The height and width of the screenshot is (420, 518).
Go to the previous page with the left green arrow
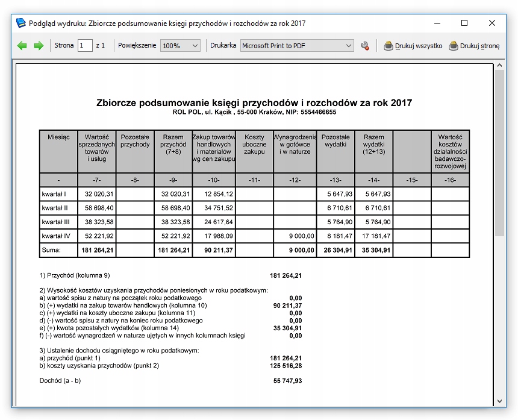click(x=22, y=46)
